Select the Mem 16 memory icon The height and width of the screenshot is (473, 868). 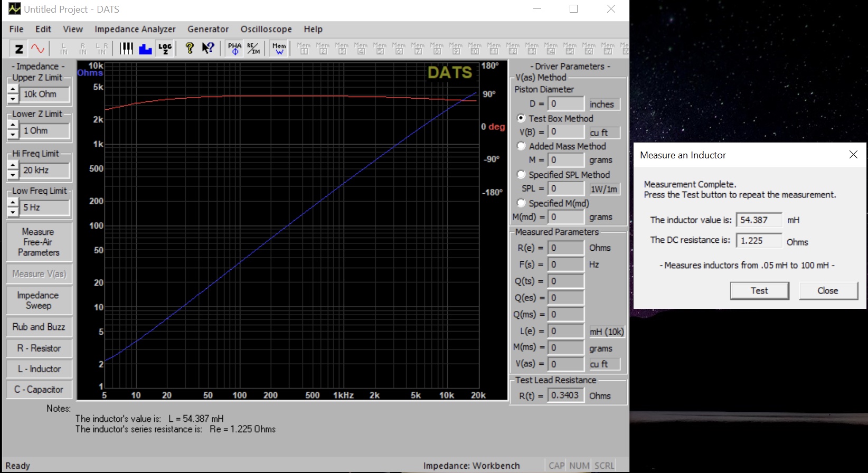[589, 49]
